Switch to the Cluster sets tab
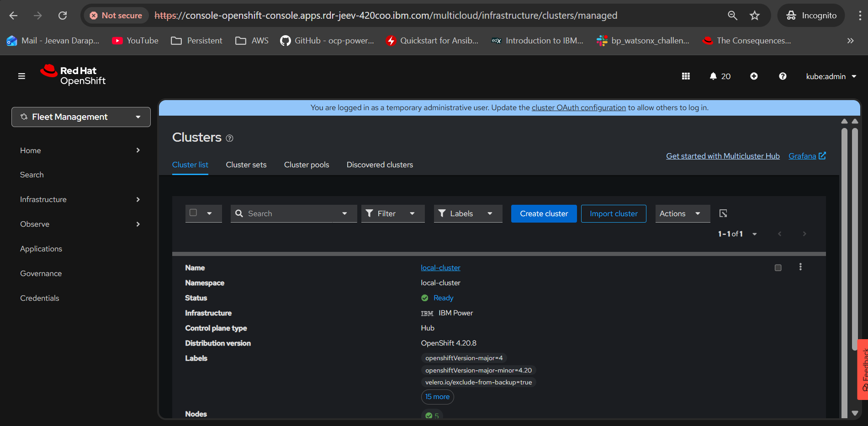868x426 pixels. (x=246, y=165)
